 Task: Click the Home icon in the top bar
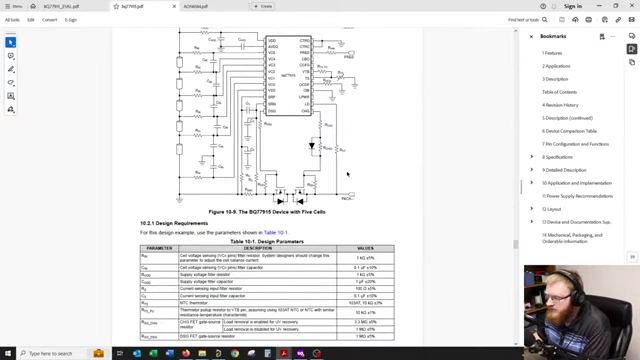tap(33, 6)
